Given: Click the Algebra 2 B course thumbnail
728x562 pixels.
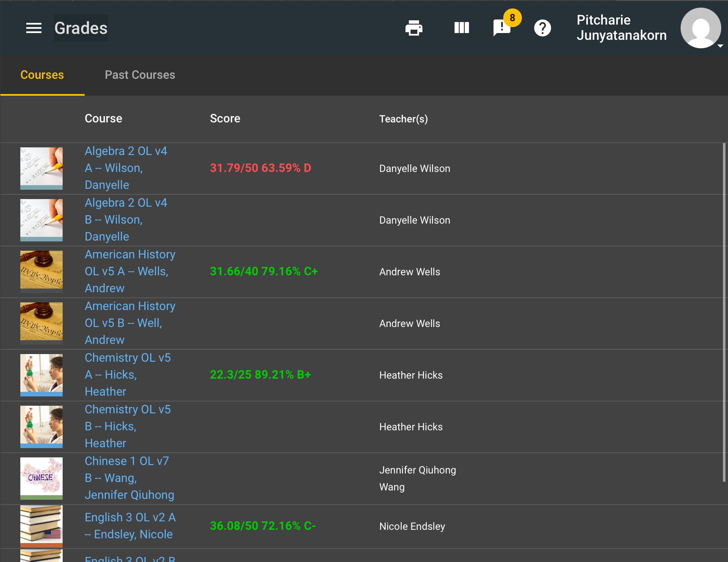Looking at the screenshot, I should 41,220.
